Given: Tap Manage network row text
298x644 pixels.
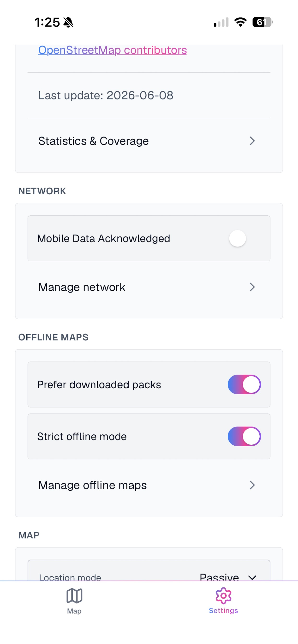Looking at the screenshot, I should click(x=82, y=287).
